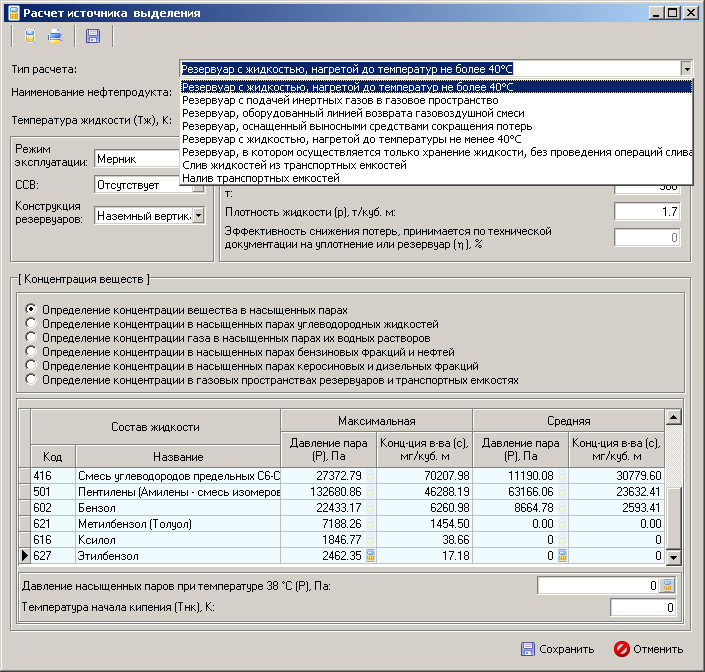Click the floppy disk save toolbar icon
705x672 pixels.
pyautogui.click(x=93, y=37)
